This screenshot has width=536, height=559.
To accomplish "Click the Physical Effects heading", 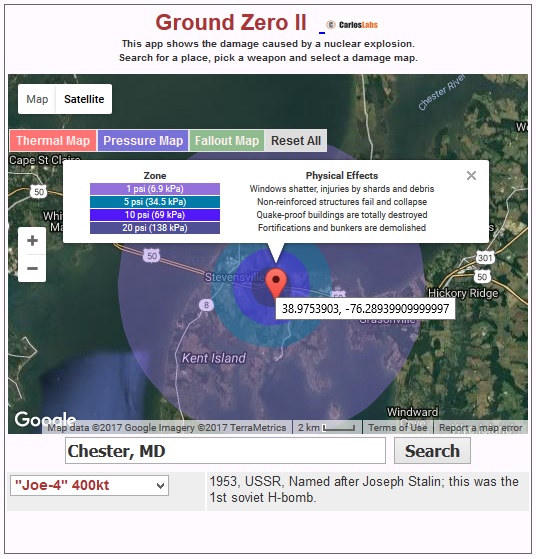I will pyautogui.click(x=342, y=175).
